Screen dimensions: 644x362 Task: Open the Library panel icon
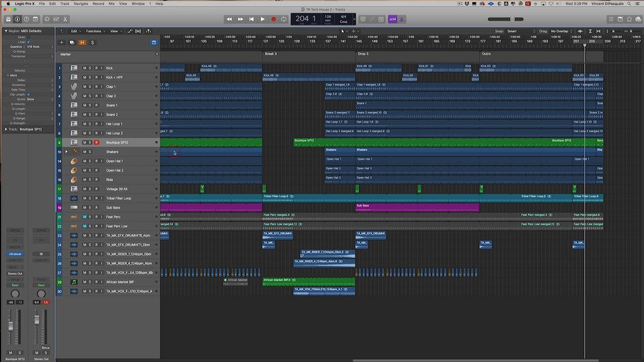click(8, 19)
